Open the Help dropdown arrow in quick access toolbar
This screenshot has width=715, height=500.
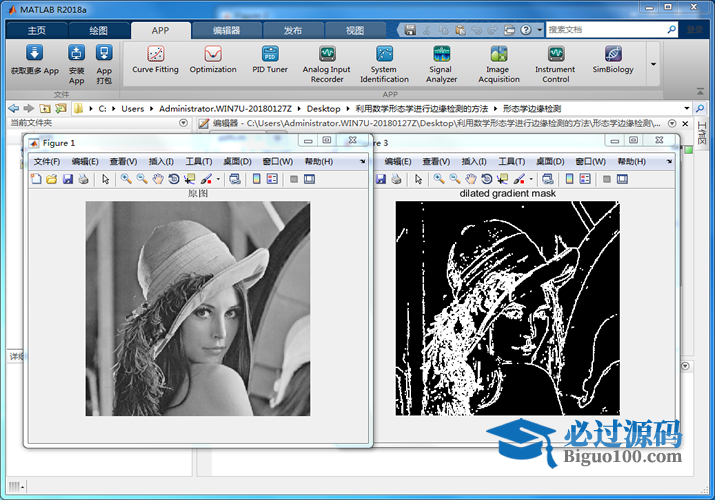(539, 30)
